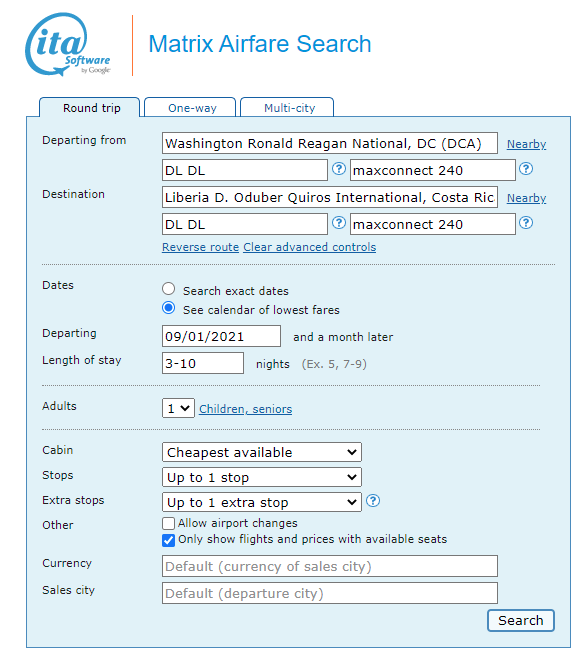Select Search exact dates radio button
The height and width of the screenshot is (659, 587).
click(168, 289)
